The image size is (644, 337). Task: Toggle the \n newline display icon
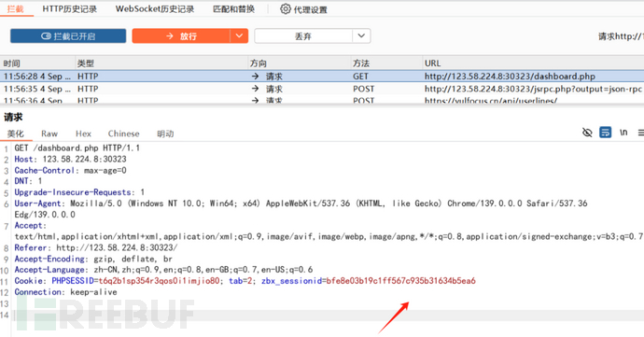point(623,133)
